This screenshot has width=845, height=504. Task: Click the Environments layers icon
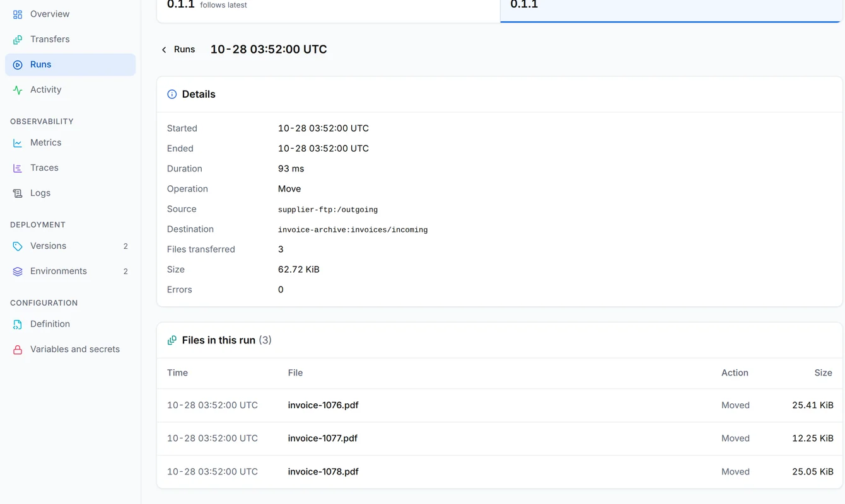pyautogui.click(x=18, y=271)
